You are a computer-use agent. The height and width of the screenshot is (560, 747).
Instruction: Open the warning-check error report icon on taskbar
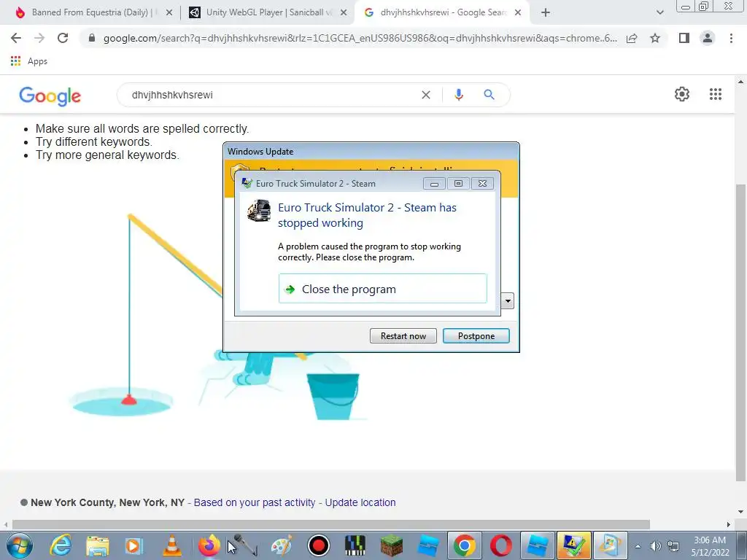pyautogui.click(x=573, y=545)
